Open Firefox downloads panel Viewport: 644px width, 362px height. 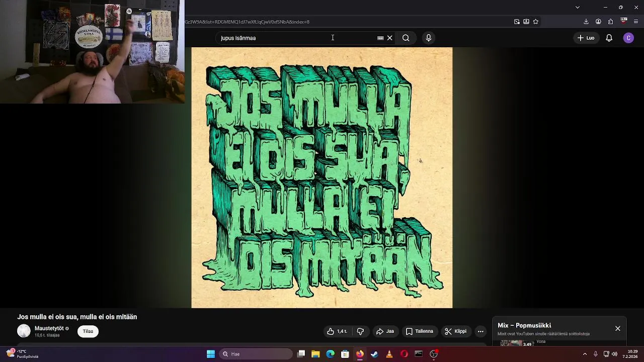[x=586, y=22]
